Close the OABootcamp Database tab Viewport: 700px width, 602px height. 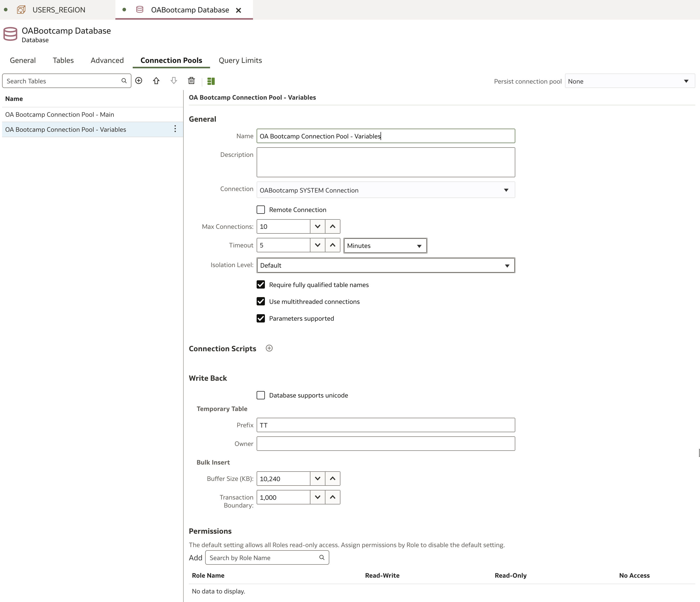[x=239, y=10]
